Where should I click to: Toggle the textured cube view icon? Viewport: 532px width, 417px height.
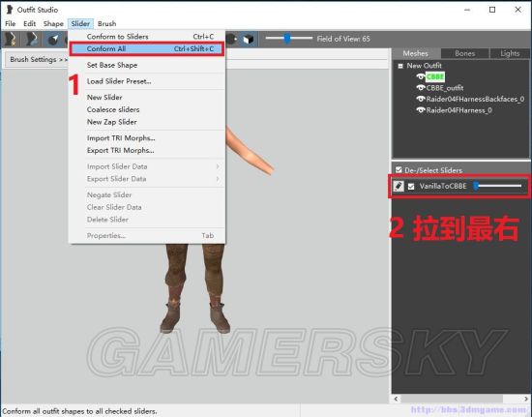pos(249,39)
